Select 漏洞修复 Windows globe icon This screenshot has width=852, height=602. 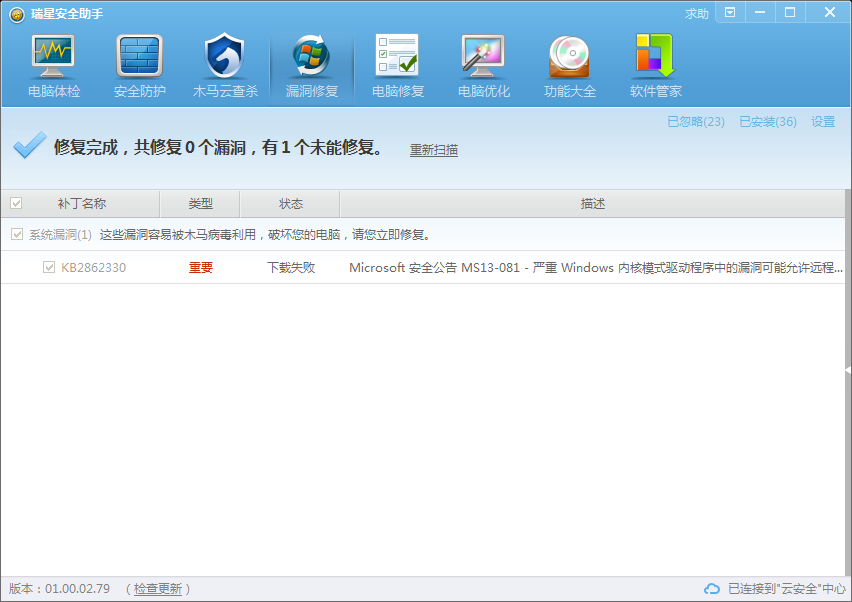click(x=311, y=55)
